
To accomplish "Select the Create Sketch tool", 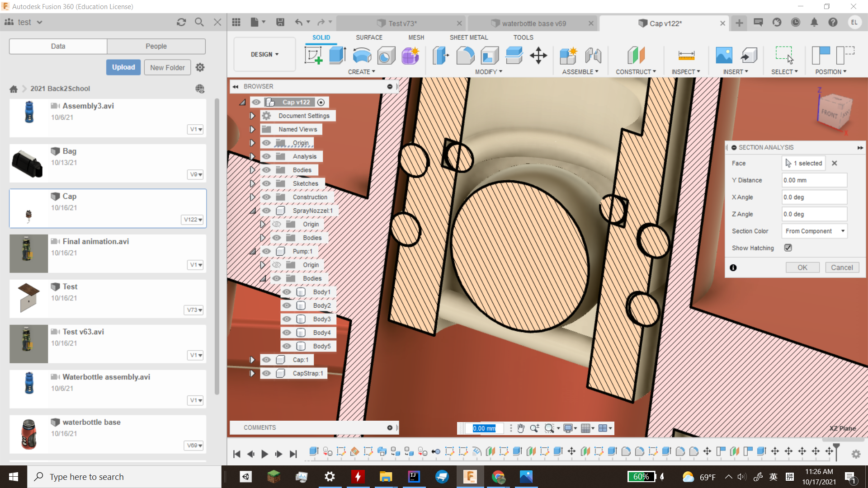I will pos(314,55).
